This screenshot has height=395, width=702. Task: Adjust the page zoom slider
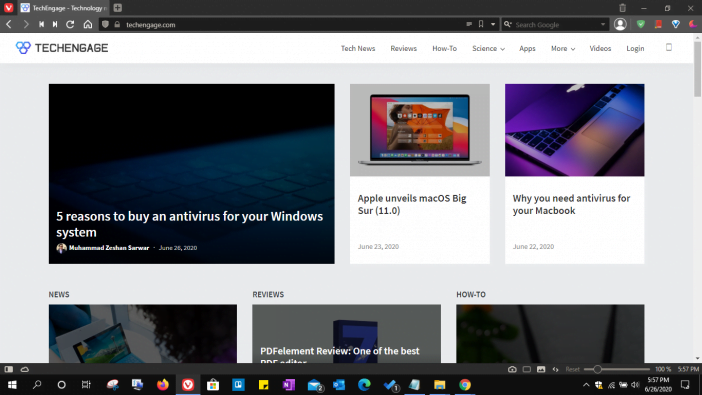(617, 369)
